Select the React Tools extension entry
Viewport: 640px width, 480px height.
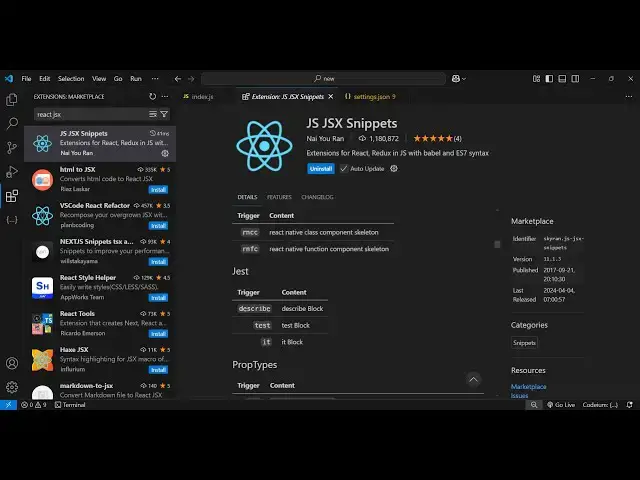pos(100,324)
